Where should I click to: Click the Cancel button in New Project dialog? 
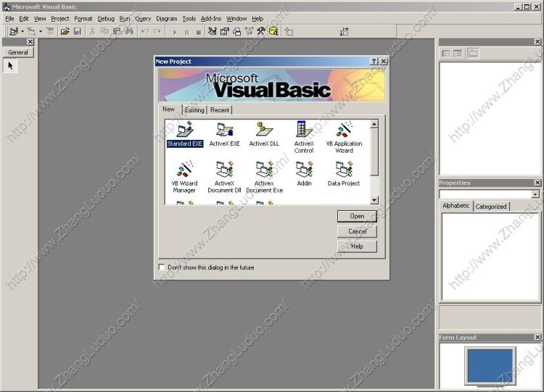(357, 231)
